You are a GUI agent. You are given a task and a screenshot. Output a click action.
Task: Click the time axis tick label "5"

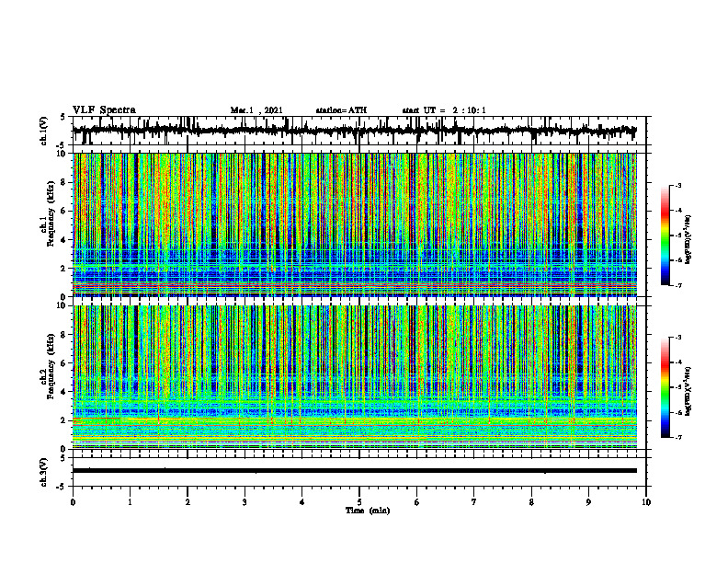coord(359,502)
